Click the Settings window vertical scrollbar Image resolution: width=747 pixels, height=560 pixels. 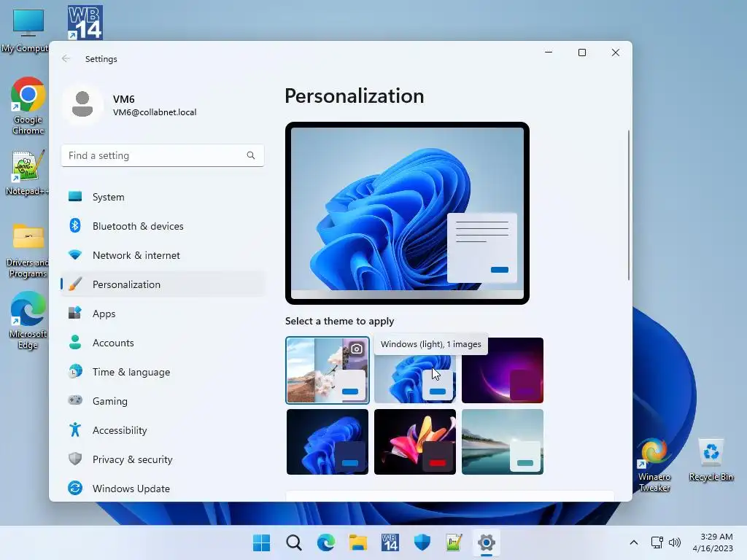(x=629, y=205)
